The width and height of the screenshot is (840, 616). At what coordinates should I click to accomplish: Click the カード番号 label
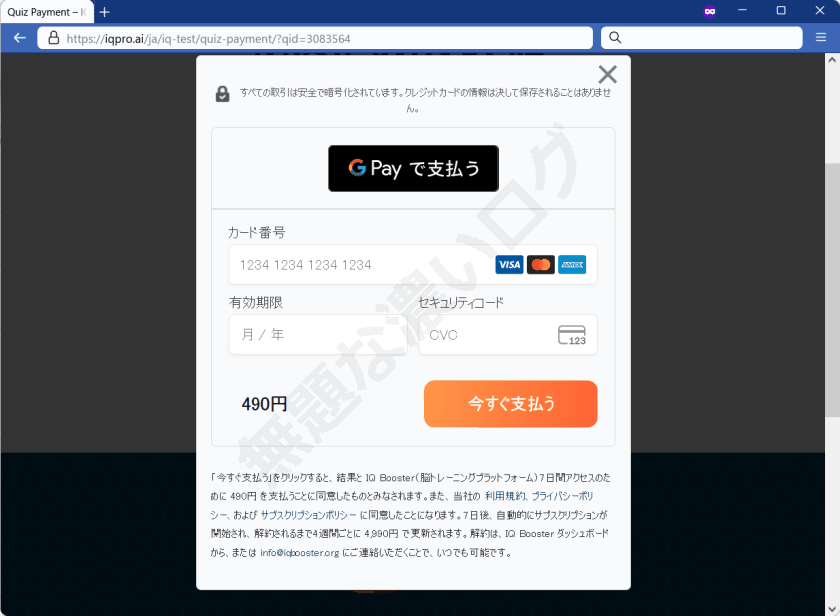point(257,232)
